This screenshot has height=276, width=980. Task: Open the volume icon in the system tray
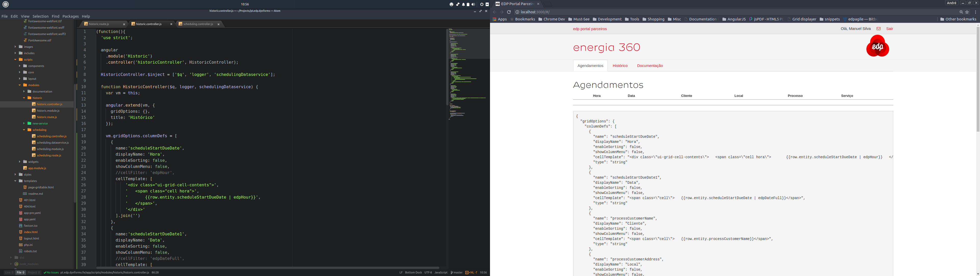(x=473, y=5)
